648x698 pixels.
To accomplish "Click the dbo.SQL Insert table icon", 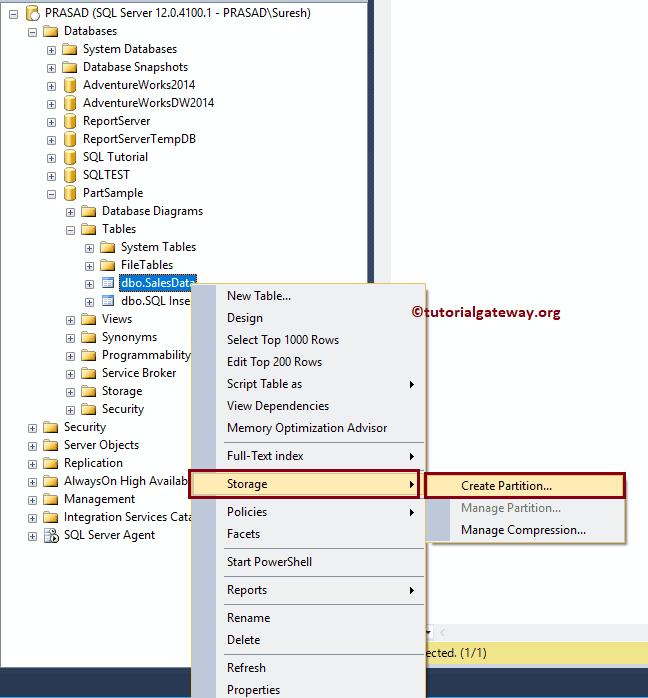I will point(108,301).
